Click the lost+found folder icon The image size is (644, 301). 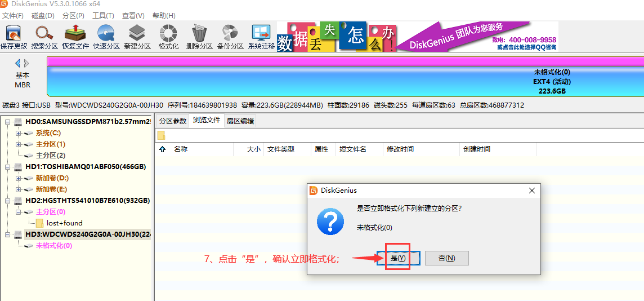pyautogui.click(x=40, y=223)
